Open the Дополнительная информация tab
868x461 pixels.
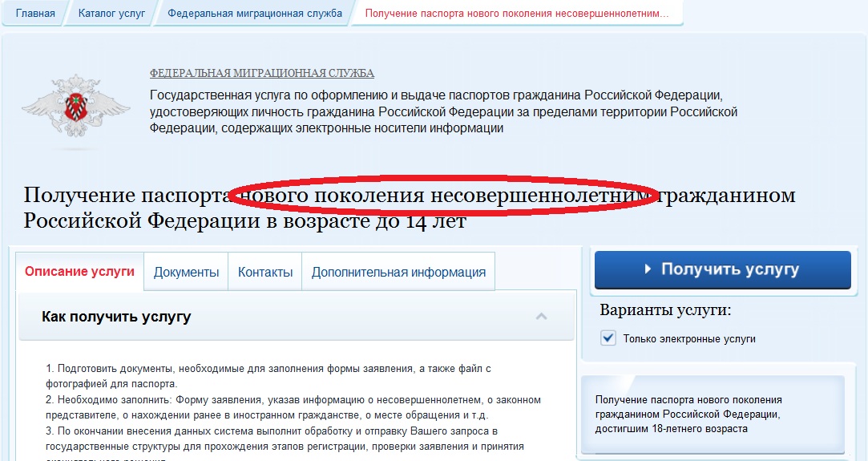click(x=398, y=273)
